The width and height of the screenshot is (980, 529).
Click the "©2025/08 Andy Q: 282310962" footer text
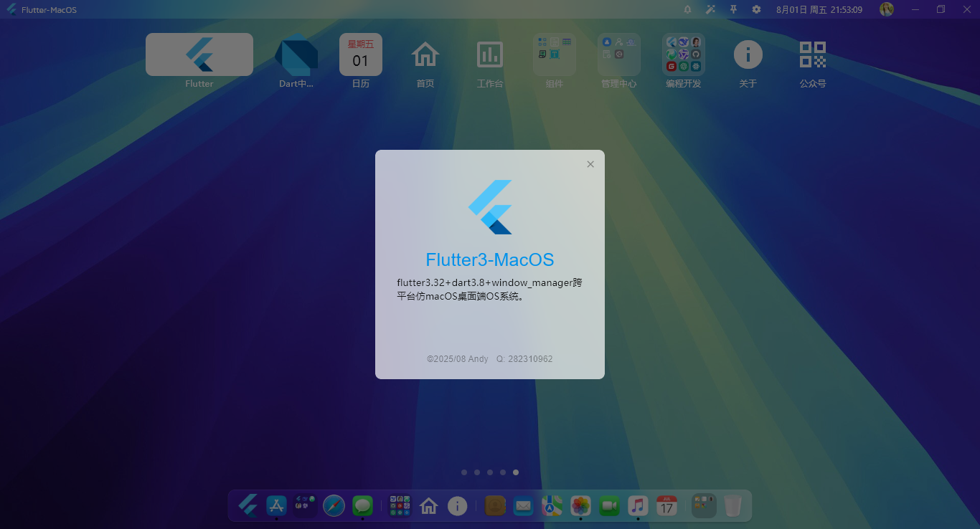click(490, 359)
